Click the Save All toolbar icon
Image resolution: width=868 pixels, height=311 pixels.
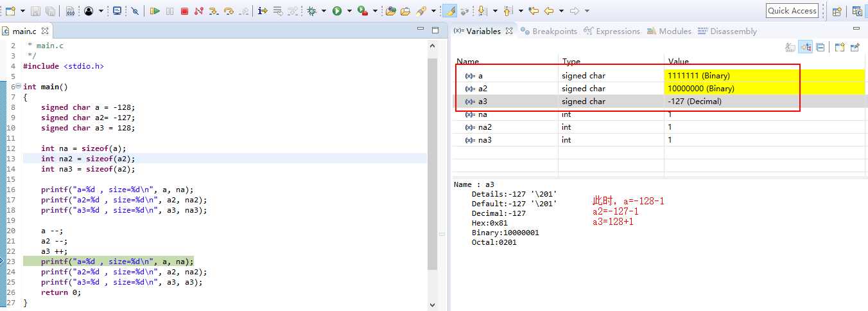click(x=50, y=11)
